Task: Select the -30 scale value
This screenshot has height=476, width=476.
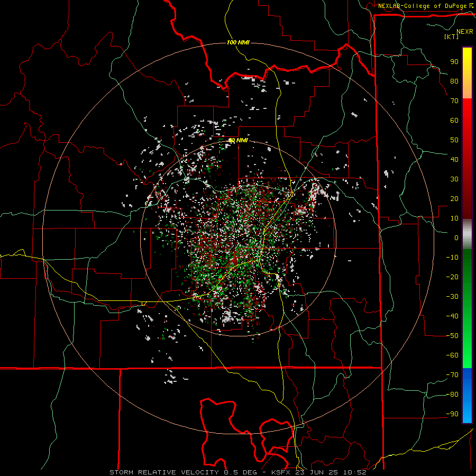Action: 452,297
